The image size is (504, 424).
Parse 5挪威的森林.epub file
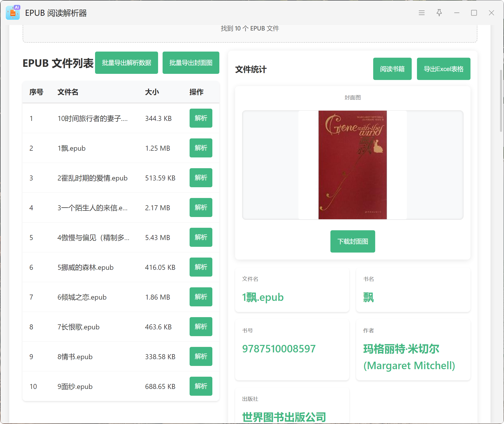(201, 267)
